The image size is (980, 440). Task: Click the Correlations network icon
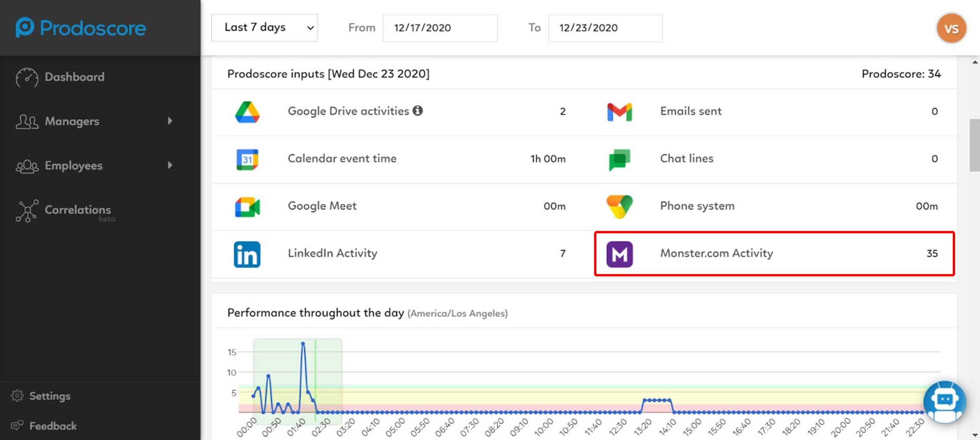26,211
